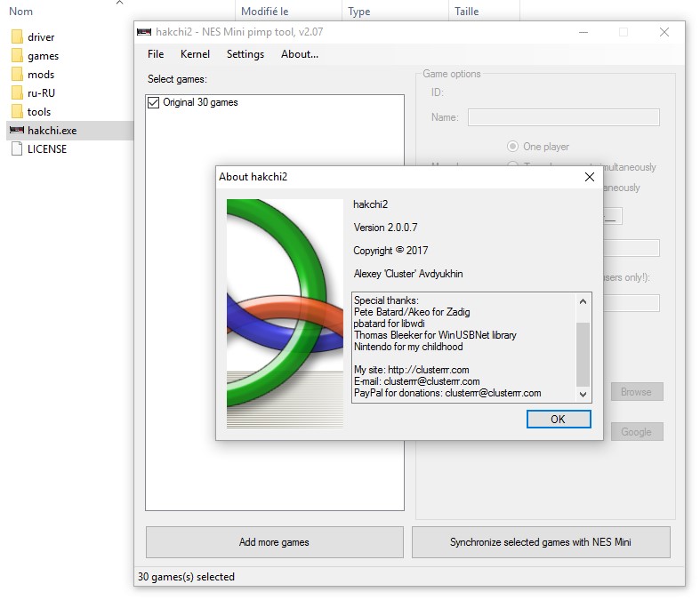The image size is (700, 616).
Task: Click the Add more games button
Action: point(275,542)
